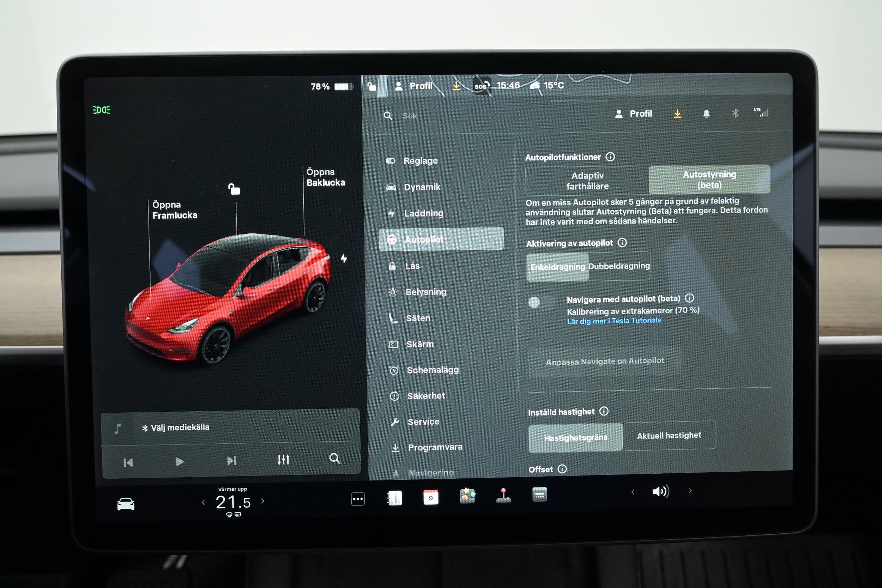Select Dubbeldragning activation
Screen dimensions: 882x588
pos(619,266)
